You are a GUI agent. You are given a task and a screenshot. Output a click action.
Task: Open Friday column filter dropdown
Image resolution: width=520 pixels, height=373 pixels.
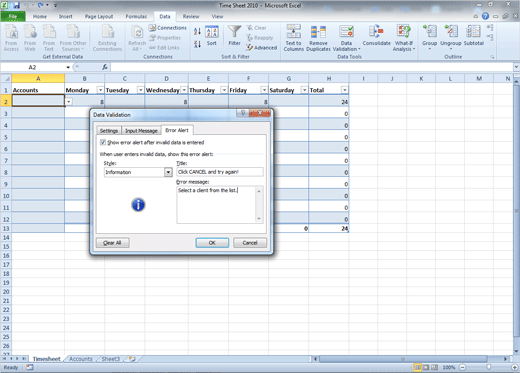pyautogui.click(x=264, y=90)
